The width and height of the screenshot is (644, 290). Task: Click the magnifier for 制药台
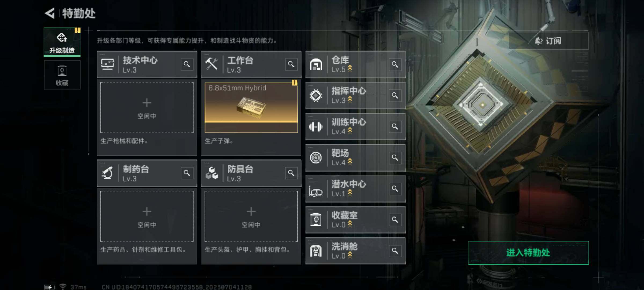pos(187,173)
